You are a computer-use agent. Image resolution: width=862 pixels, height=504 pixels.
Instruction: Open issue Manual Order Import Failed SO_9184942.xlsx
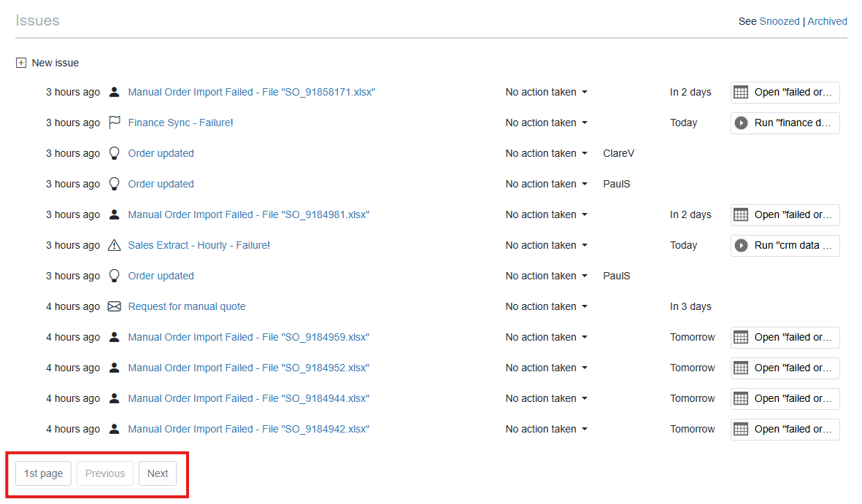click(248, 429)
